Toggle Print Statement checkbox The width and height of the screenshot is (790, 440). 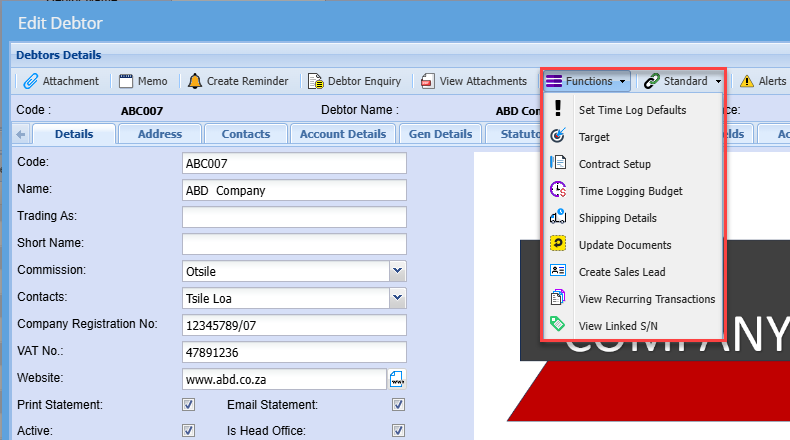tap(188, 405)
